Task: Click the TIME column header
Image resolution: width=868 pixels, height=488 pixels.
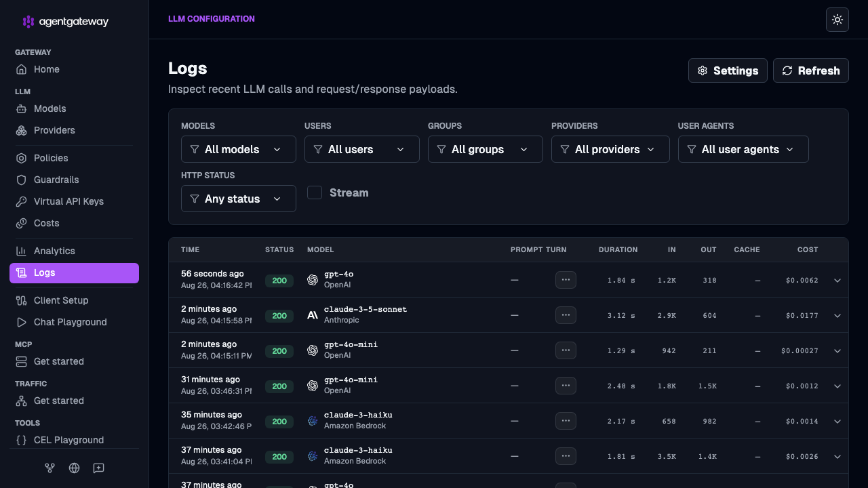Action: [x=190, y=249]
